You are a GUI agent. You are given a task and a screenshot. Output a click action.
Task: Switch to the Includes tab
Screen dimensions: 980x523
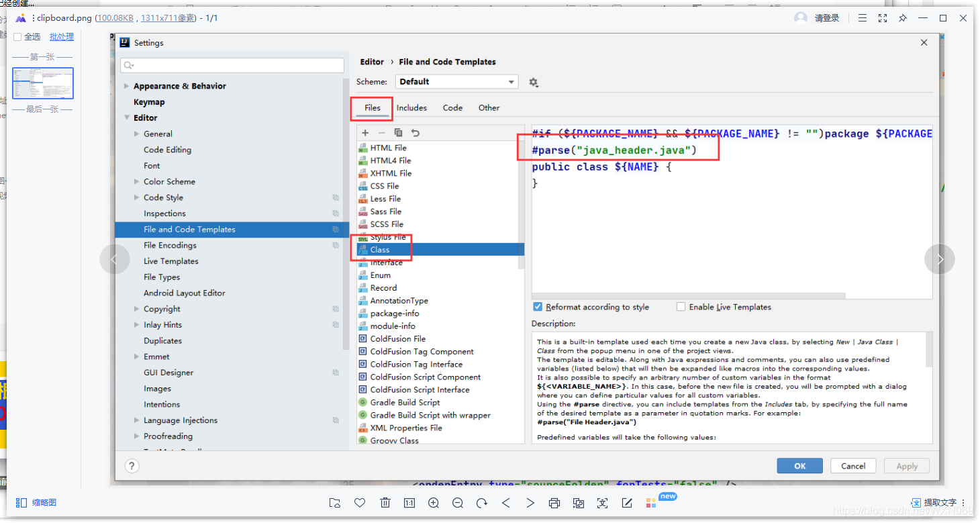tap(411, 107)
